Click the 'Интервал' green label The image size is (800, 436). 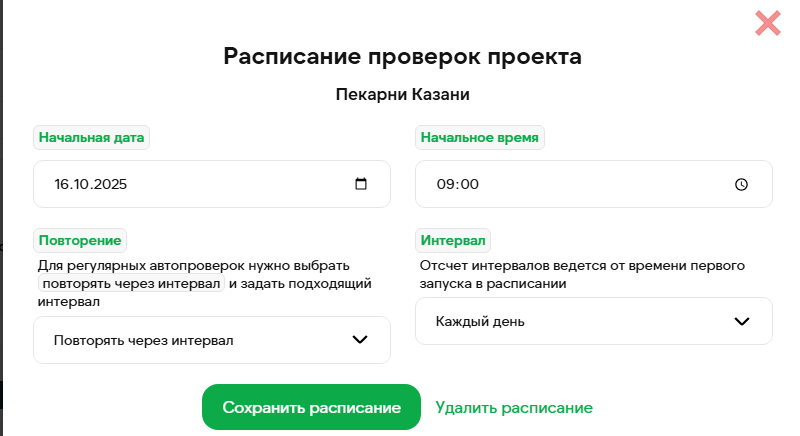coord(453,241)
